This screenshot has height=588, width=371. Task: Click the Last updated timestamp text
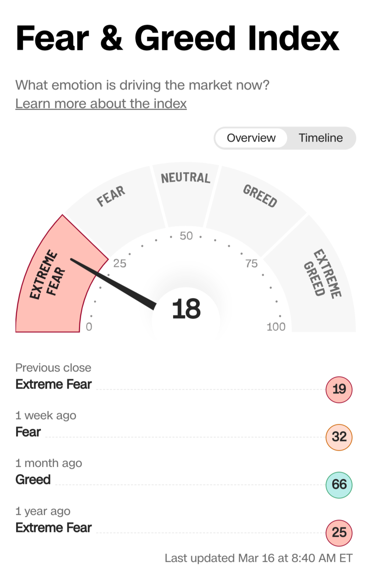pos(258,558)
